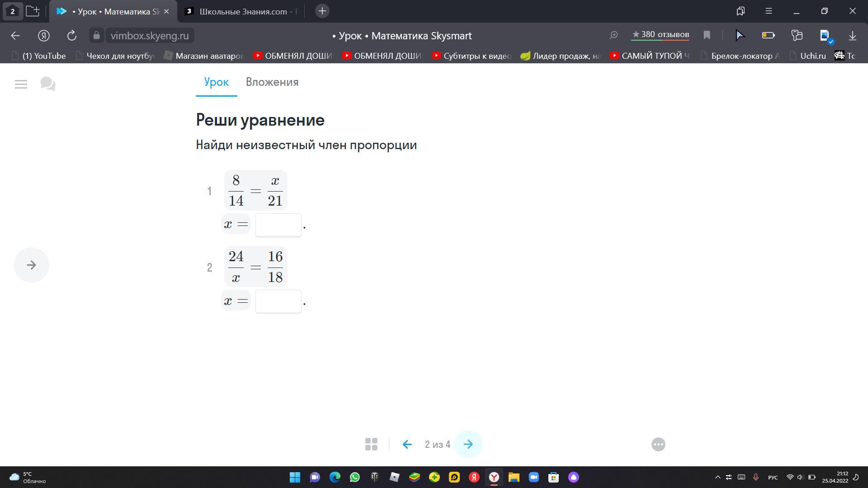Switch to the Вложения tab

pyautogui.click(x=272, y=82)
